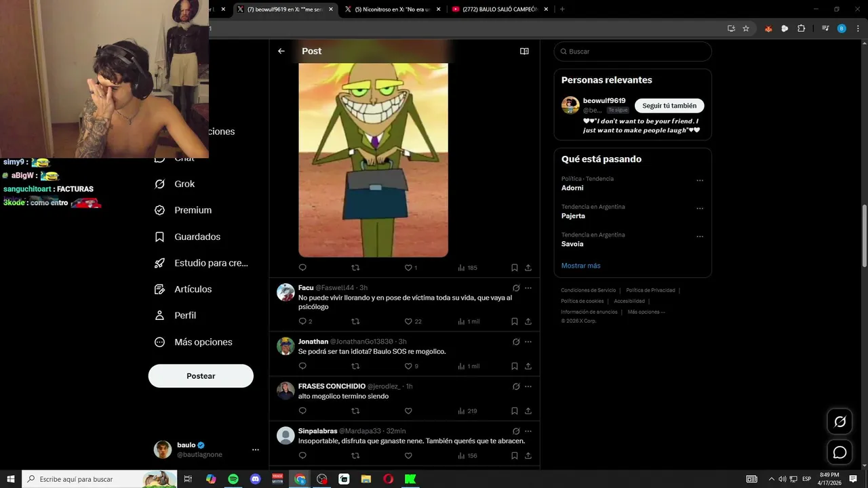Bookmark Facu's reply
The image size is (868, 488).
(x=515, y=321)
